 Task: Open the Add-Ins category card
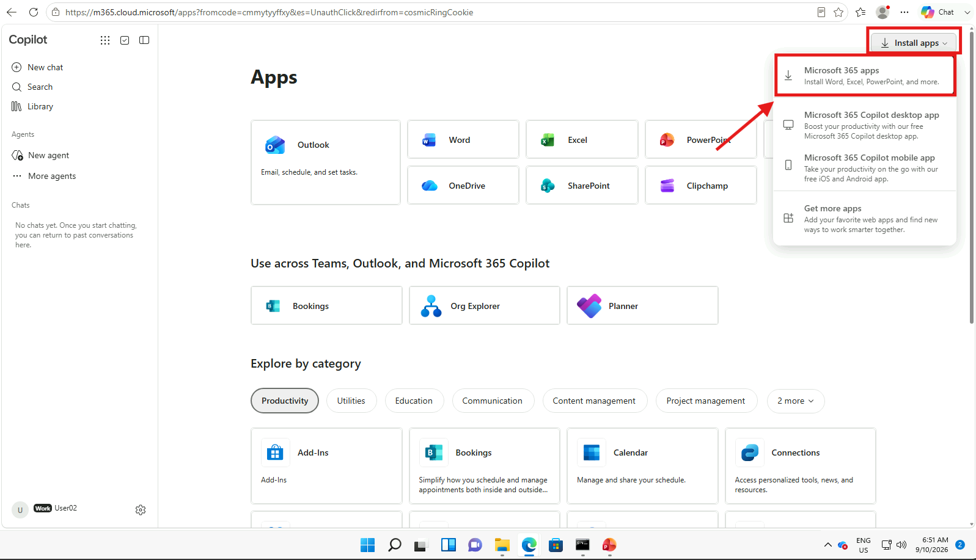pyautogui.click(x=326, y=466)
